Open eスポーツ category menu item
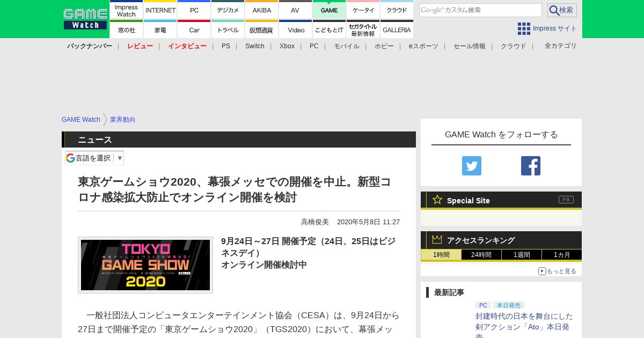Viewport: 644px width, 338px height. point(423,46)
